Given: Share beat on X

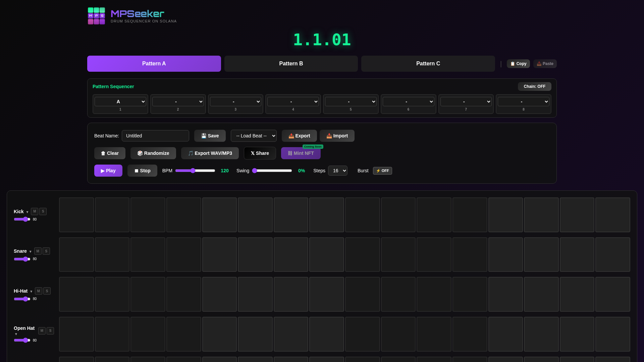Looking at the screenshot, I should (x=260, y=153).
